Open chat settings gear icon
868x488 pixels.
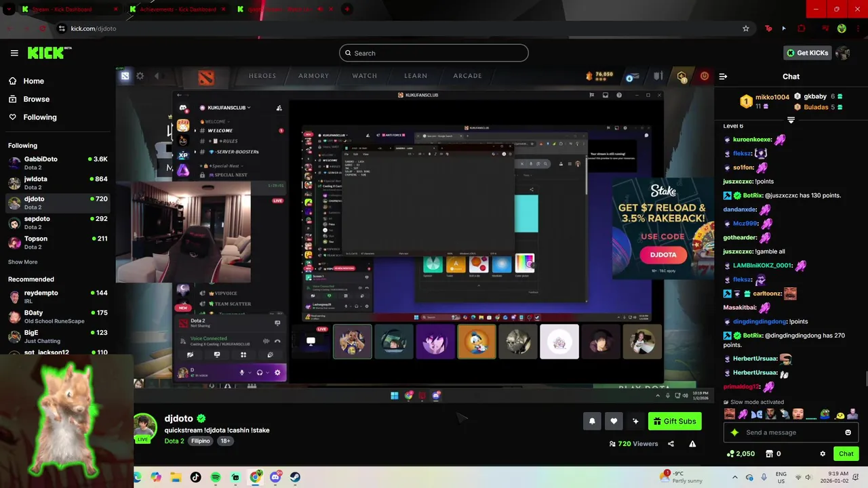(x=823, y=454)
